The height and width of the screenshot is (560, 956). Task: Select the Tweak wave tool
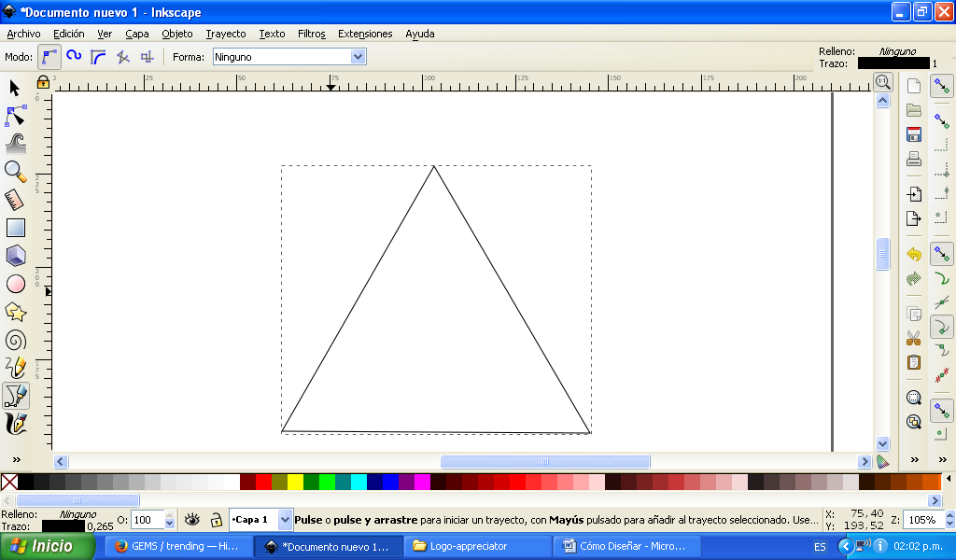pos(15,144)
